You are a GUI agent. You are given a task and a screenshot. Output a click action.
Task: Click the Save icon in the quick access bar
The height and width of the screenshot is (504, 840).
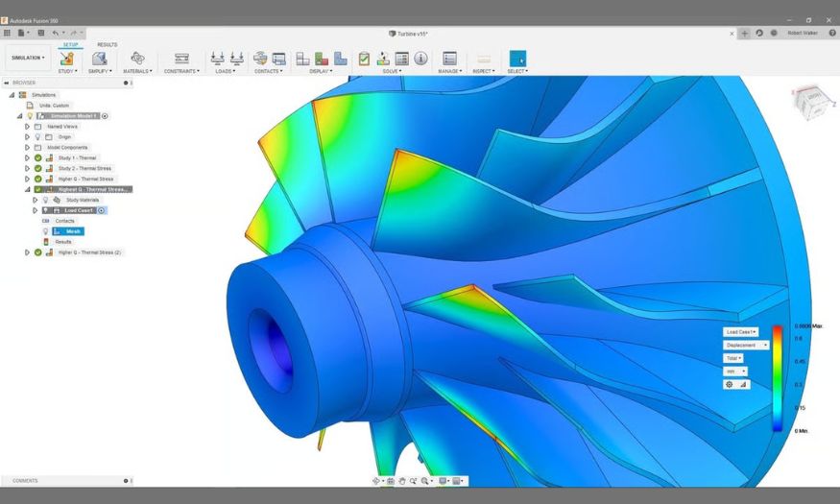coord(40,34)
